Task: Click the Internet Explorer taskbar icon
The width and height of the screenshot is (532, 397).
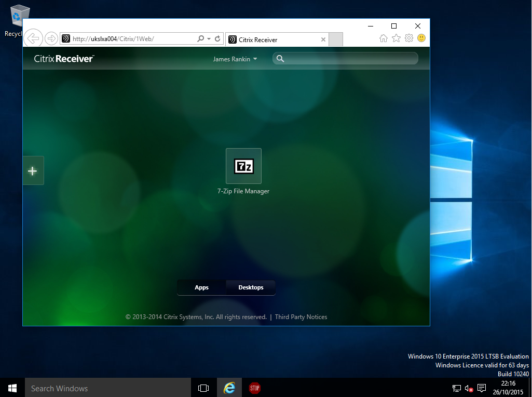Action: tap(229, 388)
